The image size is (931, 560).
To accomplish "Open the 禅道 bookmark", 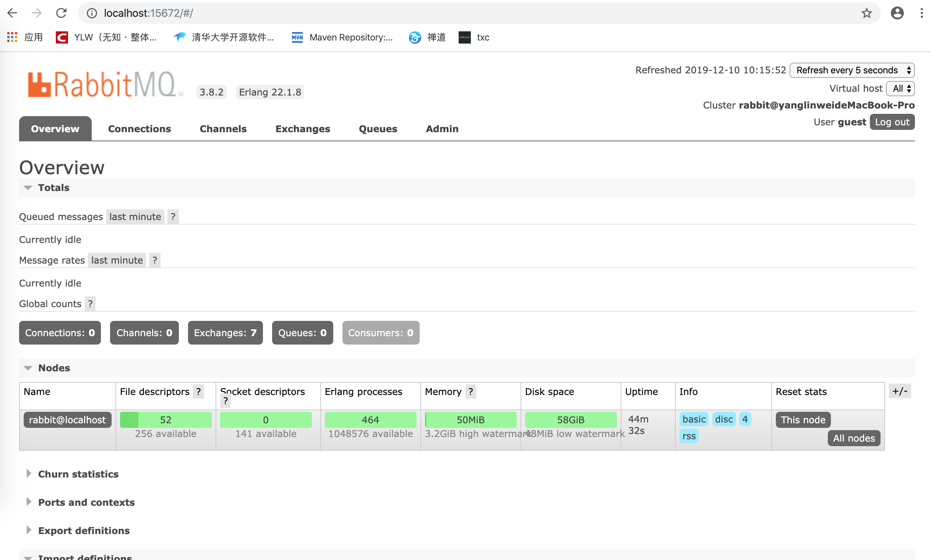I will (427, 37).
